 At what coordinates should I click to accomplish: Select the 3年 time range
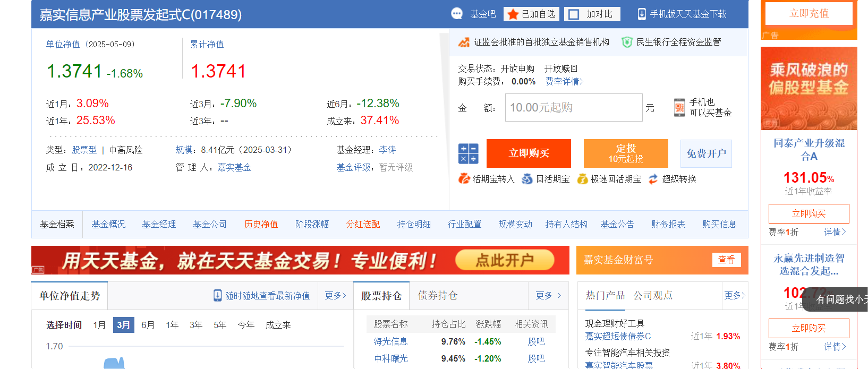[x=196, y=325]
